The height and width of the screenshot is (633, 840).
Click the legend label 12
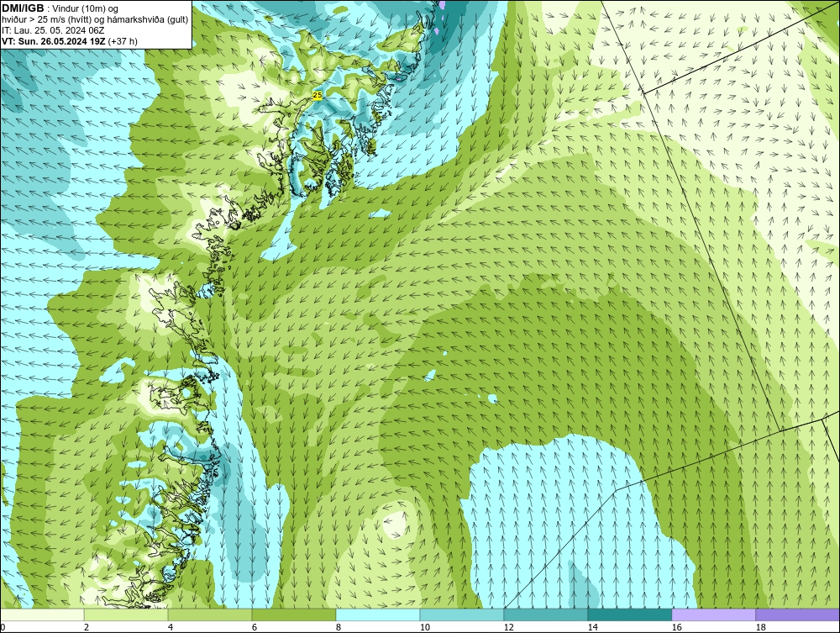[x=509, y=627]
